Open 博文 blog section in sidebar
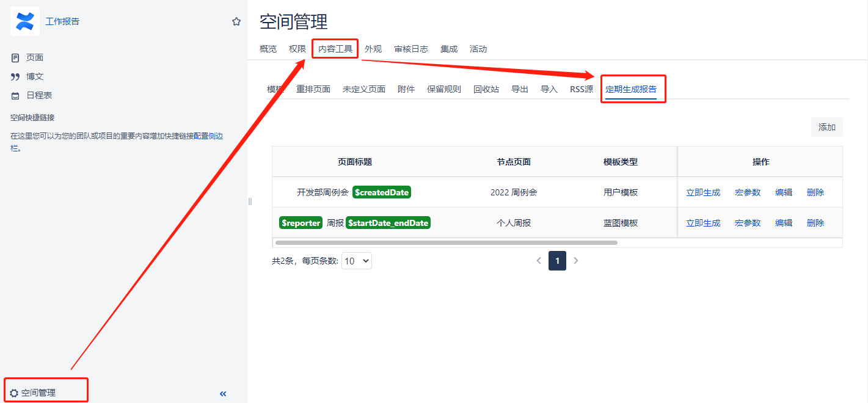The image size is (868, 403). [34, 76]
